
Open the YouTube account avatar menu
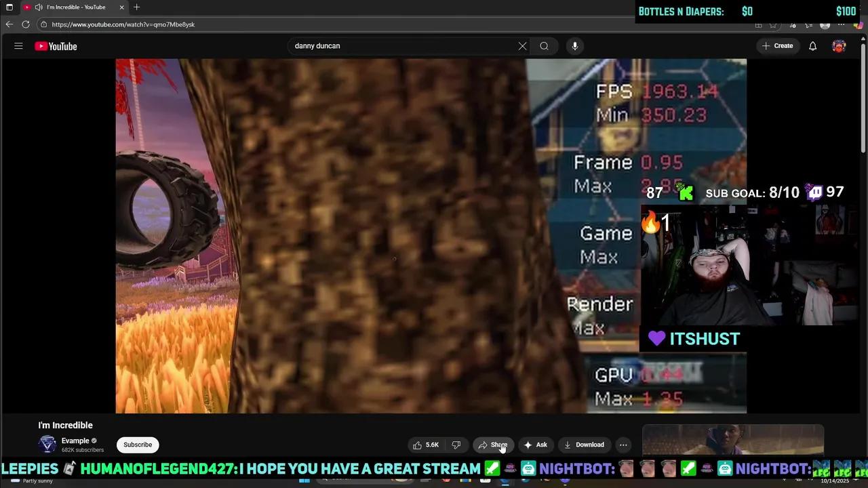tap(839, 46)
